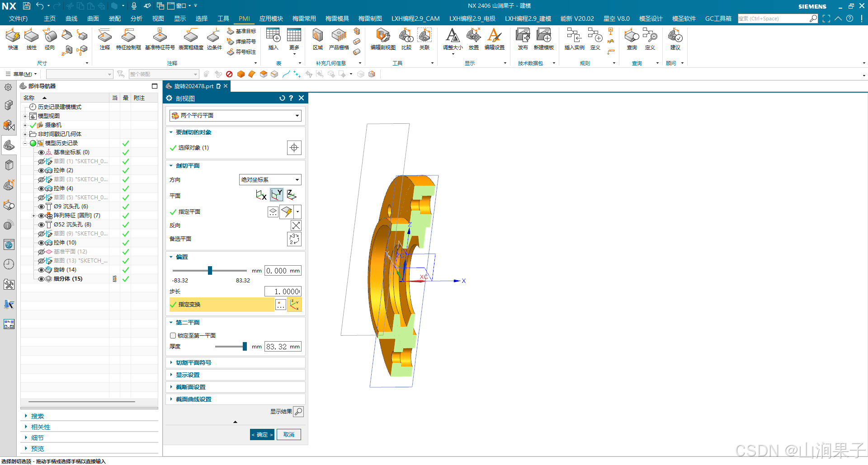Screen dimensions: 868x465
Task: Select the 线性 linear dimension tool
Action: [31, 39]
